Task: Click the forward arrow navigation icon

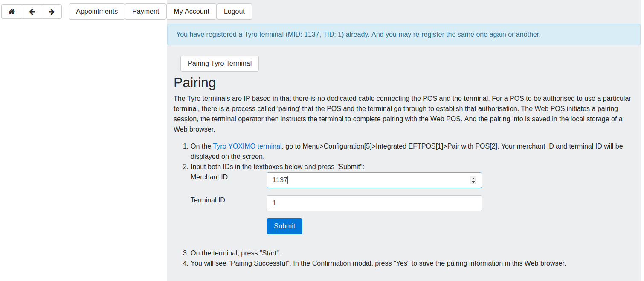Action: 52,12
